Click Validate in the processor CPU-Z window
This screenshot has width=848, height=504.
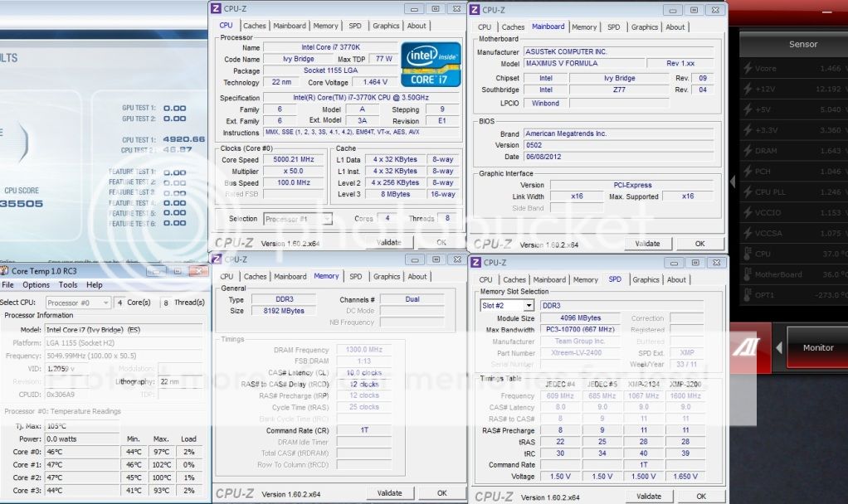[389, 243]
